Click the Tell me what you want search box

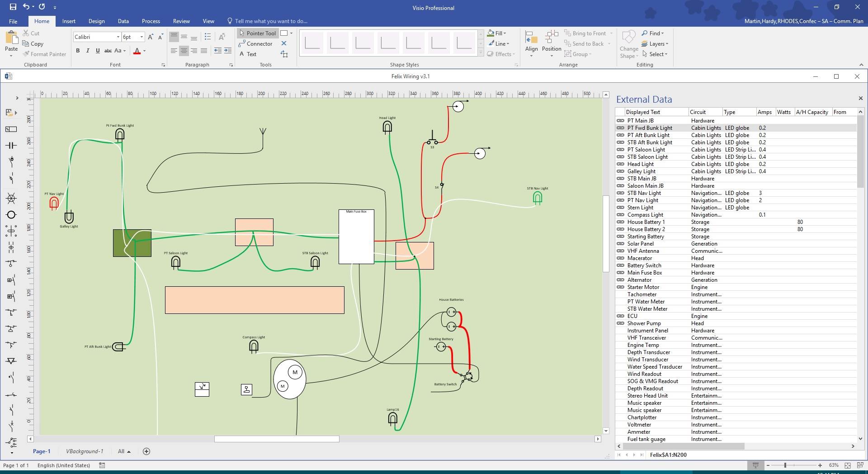(271, 21)
